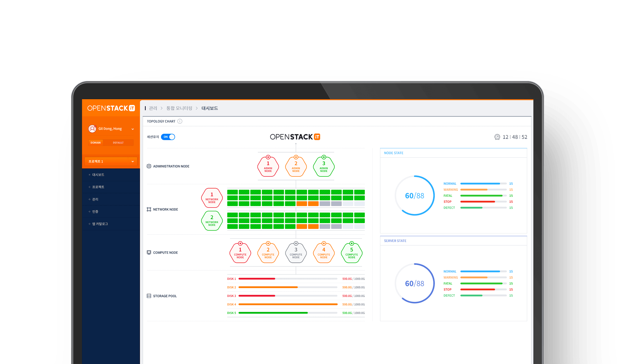Select the DEFAULT option button
Screen dimensions: 617x364
[118, 143]
